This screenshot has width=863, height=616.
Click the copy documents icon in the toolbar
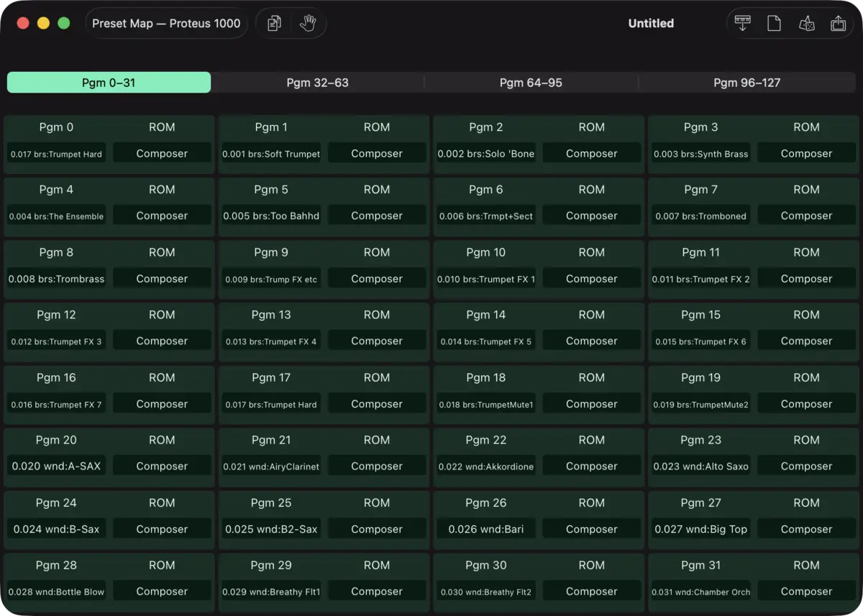pyautogui.click(x=274, y=24)
